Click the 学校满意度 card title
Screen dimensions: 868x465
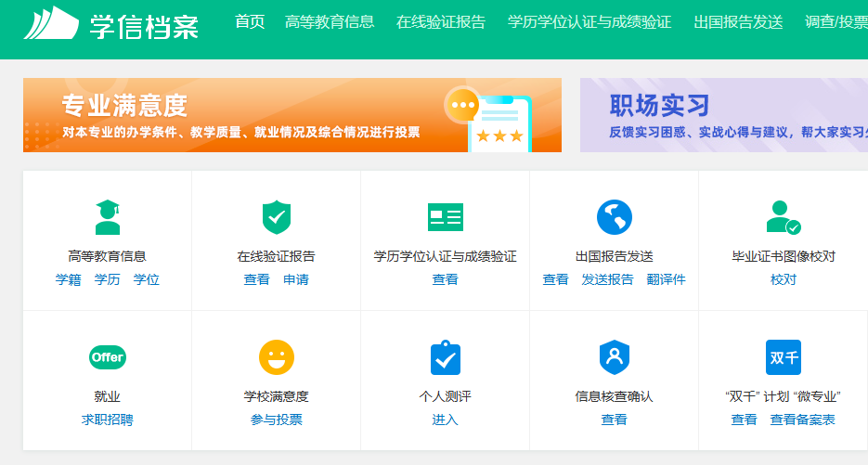277,396
